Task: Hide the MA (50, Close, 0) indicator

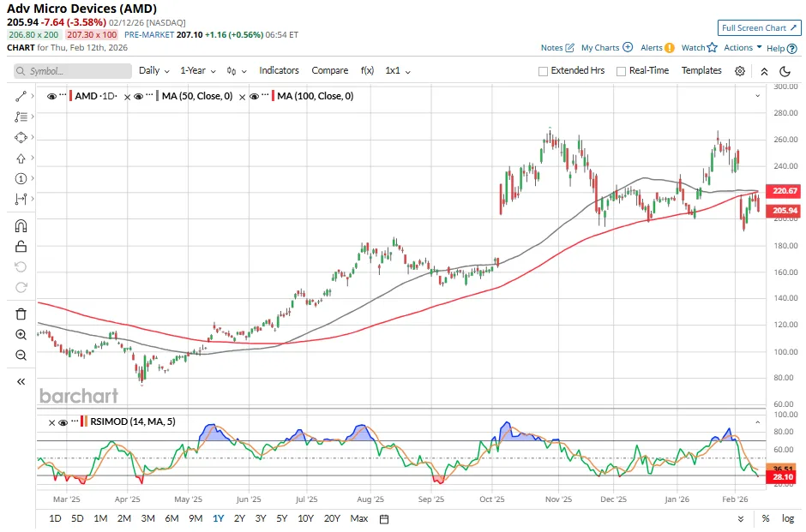Action: point(140,97)
